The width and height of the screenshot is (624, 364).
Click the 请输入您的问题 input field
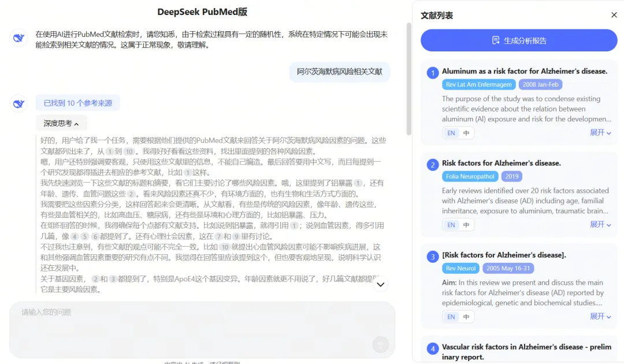(x=202, y=329)
